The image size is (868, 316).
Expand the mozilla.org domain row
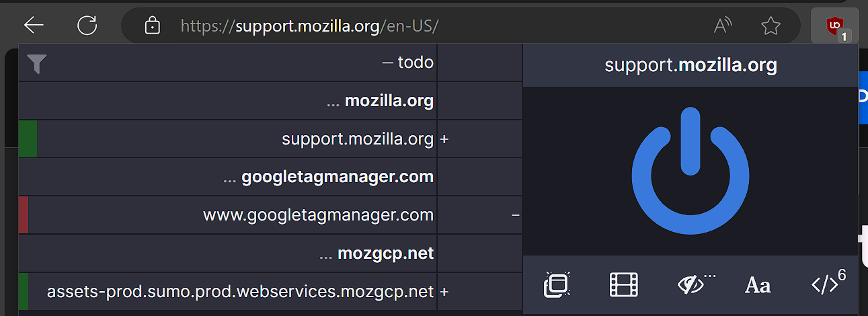click(x=380, y=102)
